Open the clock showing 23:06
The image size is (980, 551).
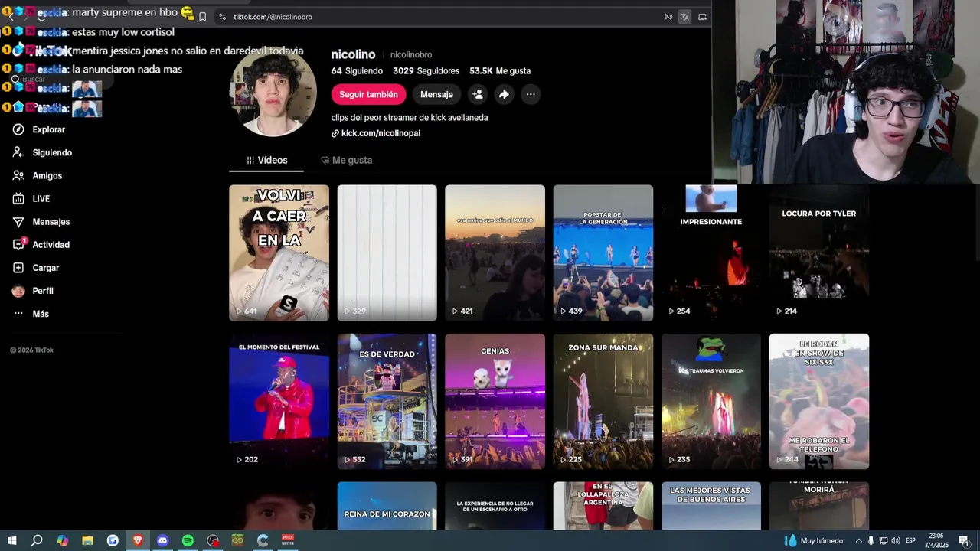coord(936,540)
